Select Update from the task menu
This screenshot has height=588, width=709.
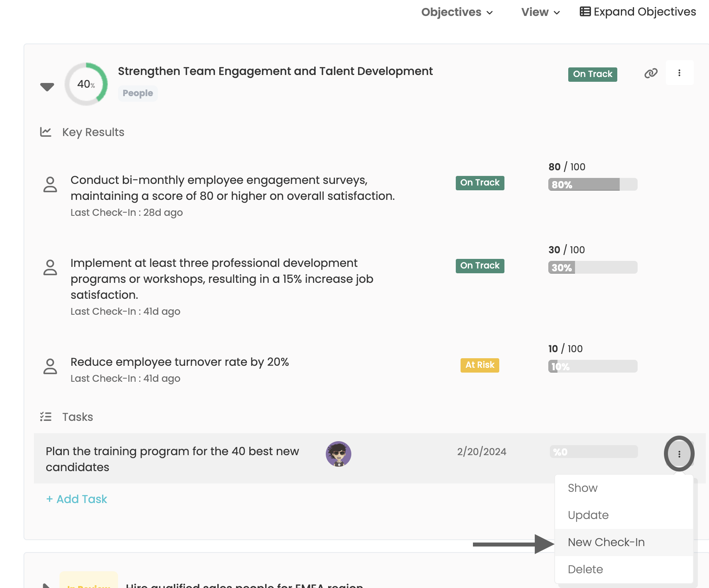588,515
